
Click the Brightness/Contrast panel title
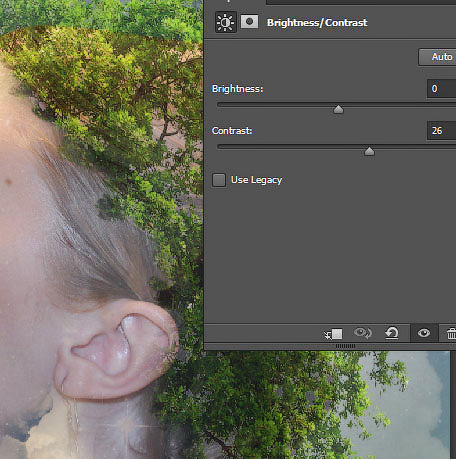click(317, 23)
